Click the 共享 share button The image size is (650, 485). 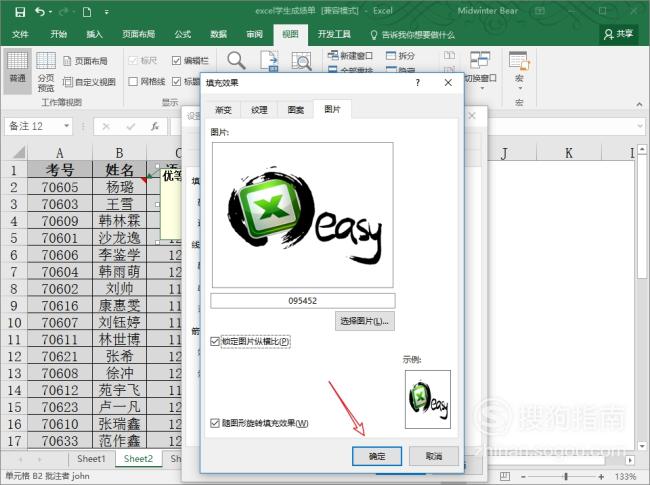[619, 34]
